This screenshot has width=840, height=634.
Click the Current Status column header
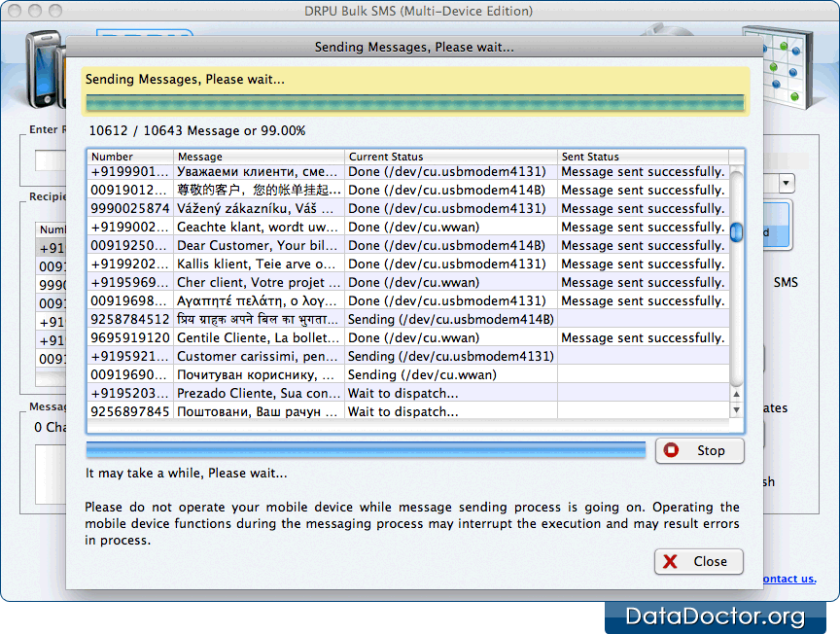pos(450,157)
